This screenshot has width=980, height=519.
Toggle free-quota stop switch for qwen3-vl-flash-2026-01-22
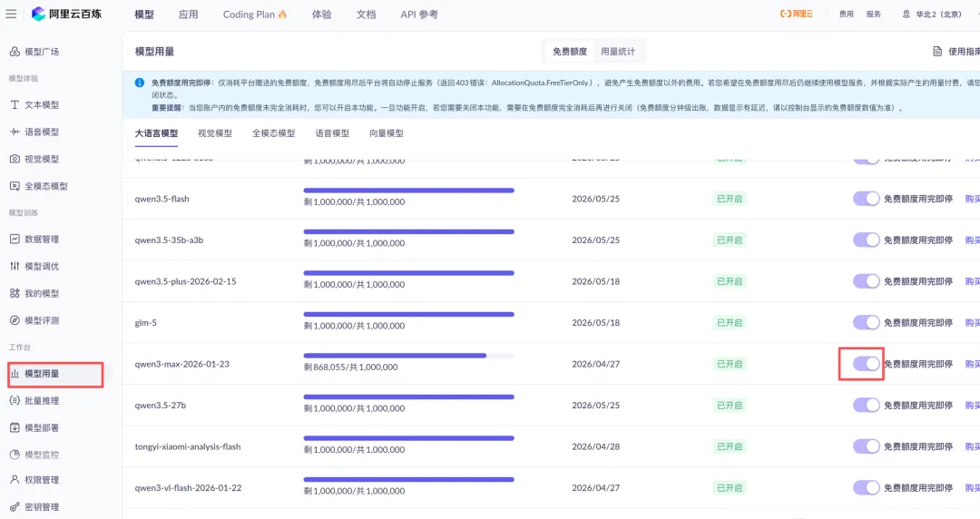point(867,488)
